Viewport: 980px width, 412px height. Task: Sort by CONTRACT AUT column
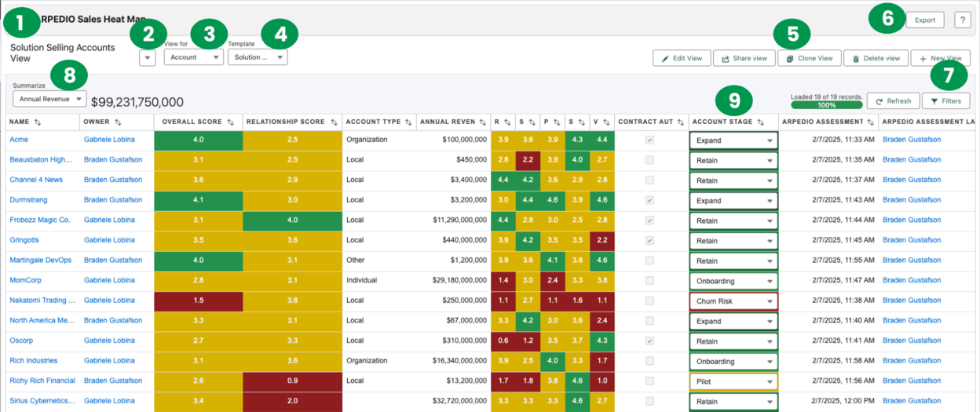tap(680, 122)
